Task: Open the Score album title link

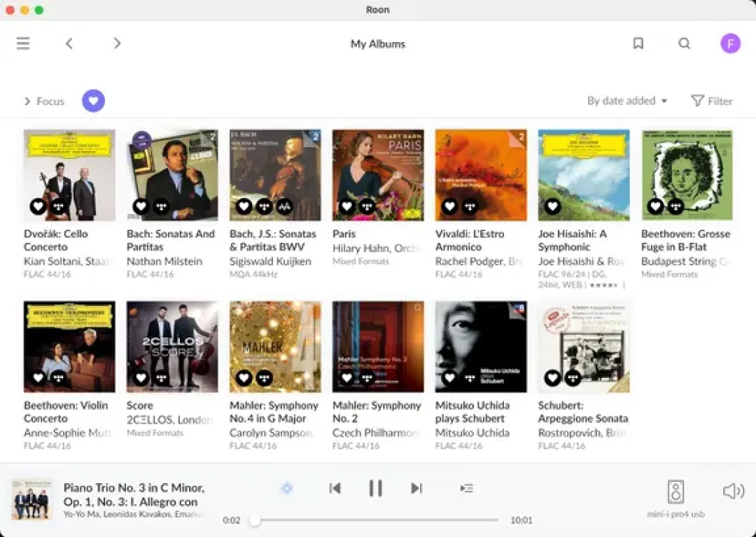Action: pyautogui.click(x=140, y=405)
